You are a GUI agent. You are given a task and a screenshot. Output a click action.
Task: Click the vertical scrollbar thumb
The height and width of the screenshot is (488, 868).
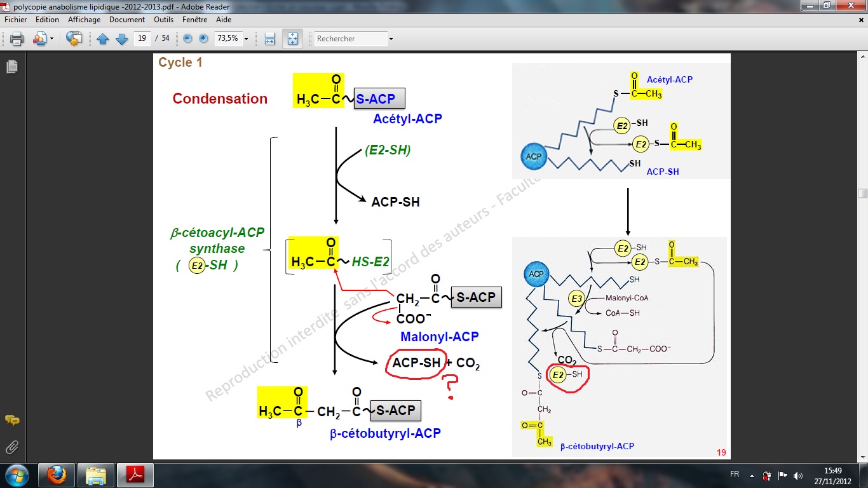(862, 193)
